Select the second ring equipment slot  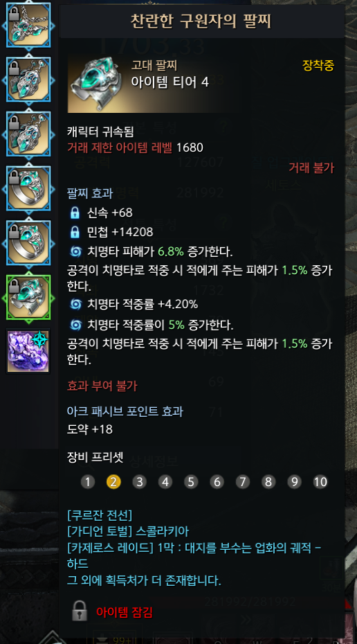coord(28,243)
